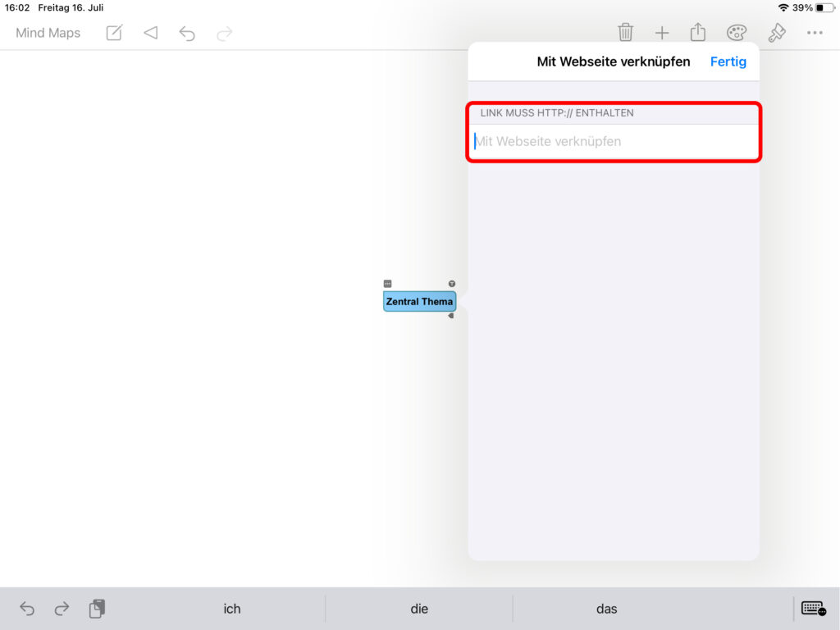This screenshot has height=630, width=840.
Task: Open the share export icon
Action: tap(697, 33)
